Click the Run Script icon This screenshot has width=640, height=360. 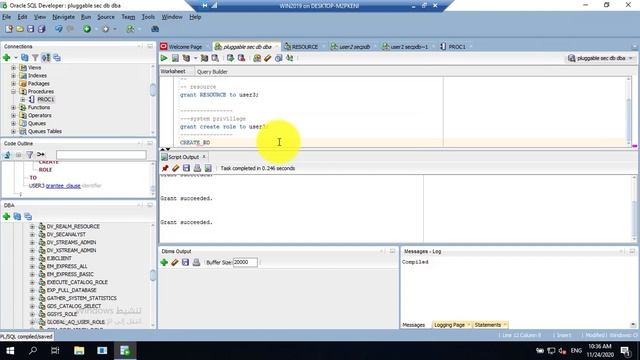coord(175,58)
